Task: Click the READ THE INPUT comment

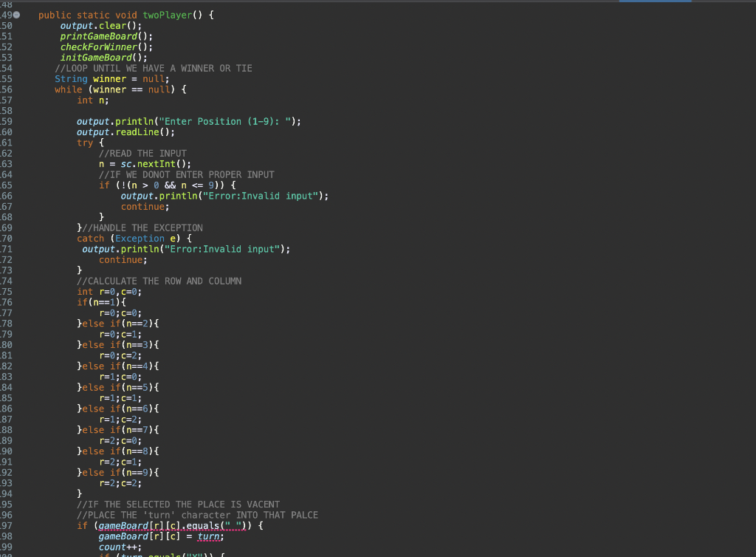Action: pos(142,154)
